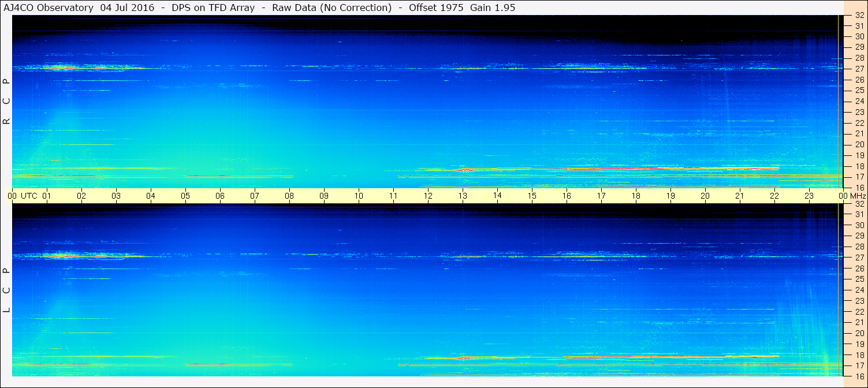Click the 20 hour marker on UTC axis
Screen dimensions: 868x388
coord(705,196)
